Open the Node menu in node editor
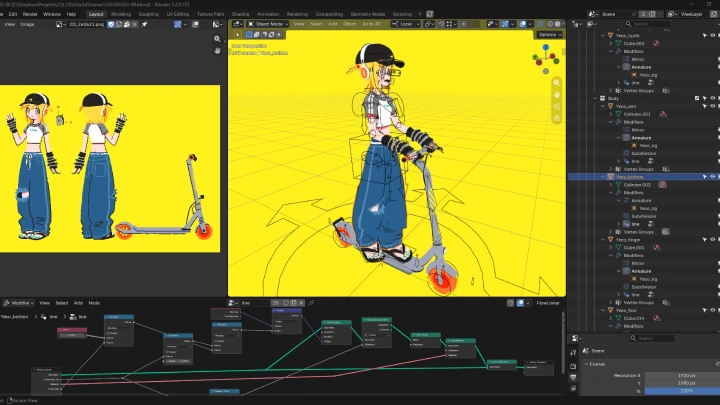The height and width of the screenshot is (405, 720). coord(94,303)
